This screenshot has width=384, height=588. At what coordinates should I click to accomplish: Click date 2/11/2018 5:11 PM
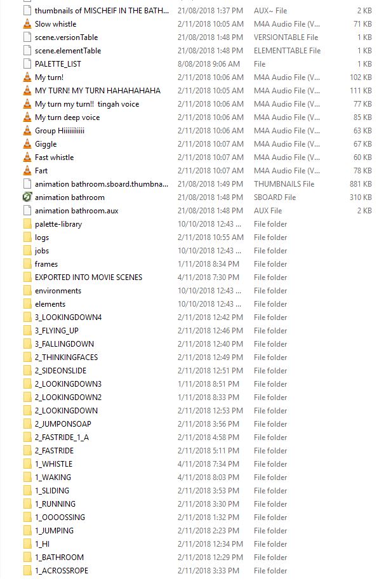coord(208,451)
